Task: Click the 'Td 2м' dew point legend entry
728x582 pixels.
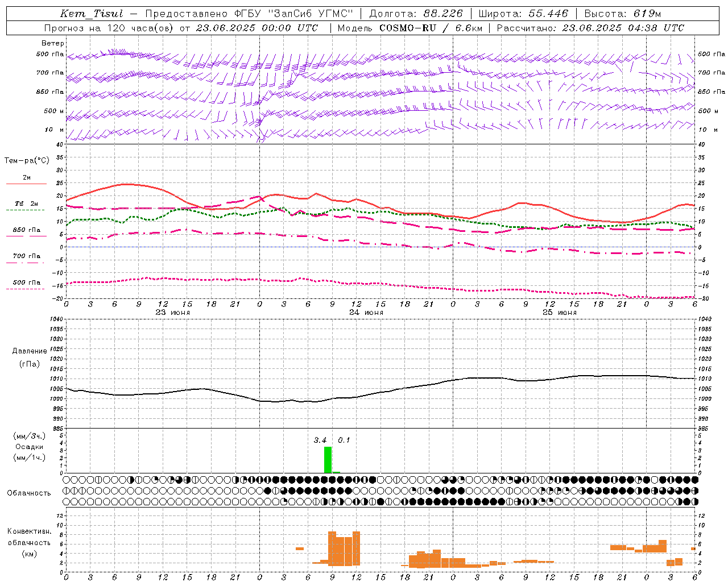Action: [27, 203]
